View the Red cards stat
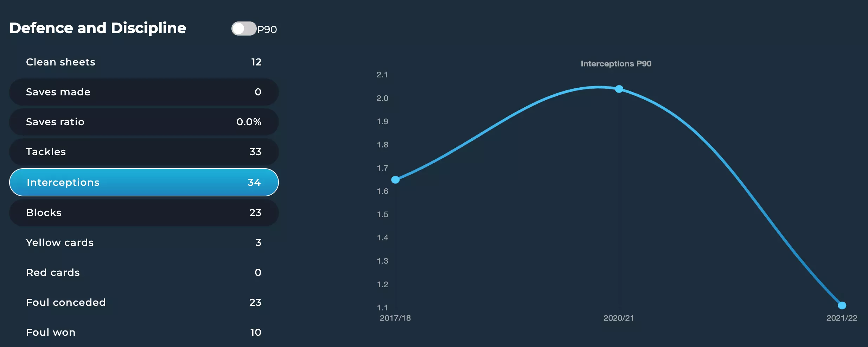The image size is (868, 347). [143, 273]
